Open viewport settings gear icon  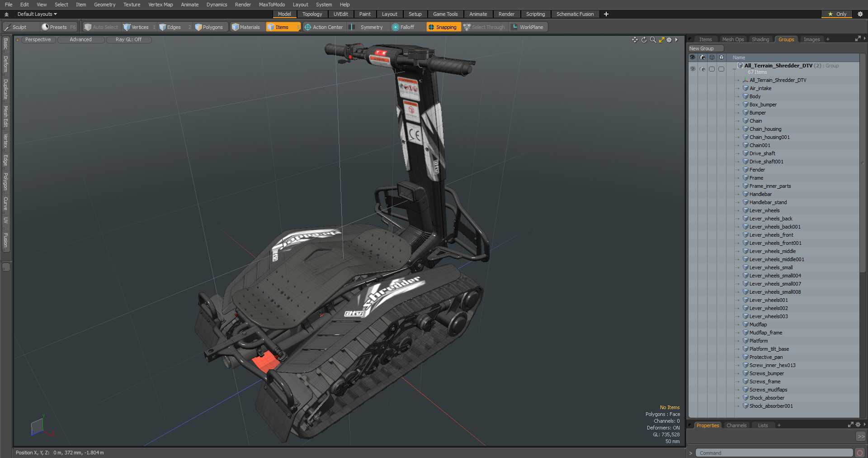click(x=669, y=40)
